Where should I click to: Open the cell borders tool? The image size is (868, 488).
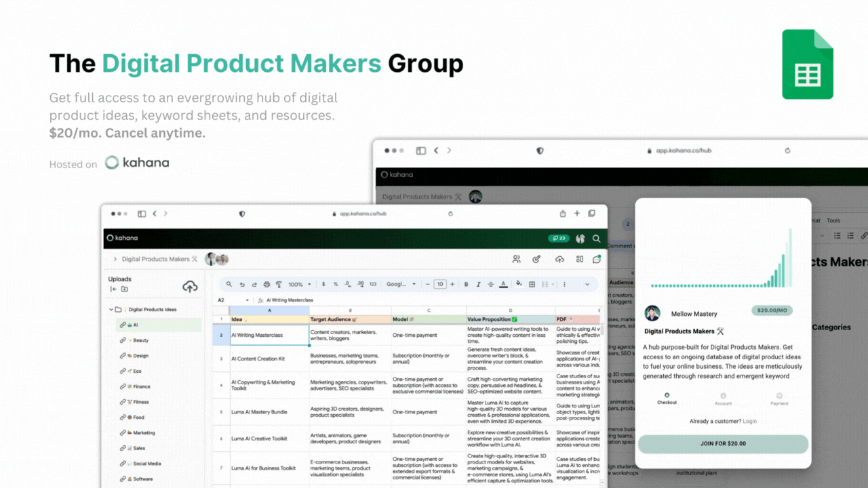point(532,285)
